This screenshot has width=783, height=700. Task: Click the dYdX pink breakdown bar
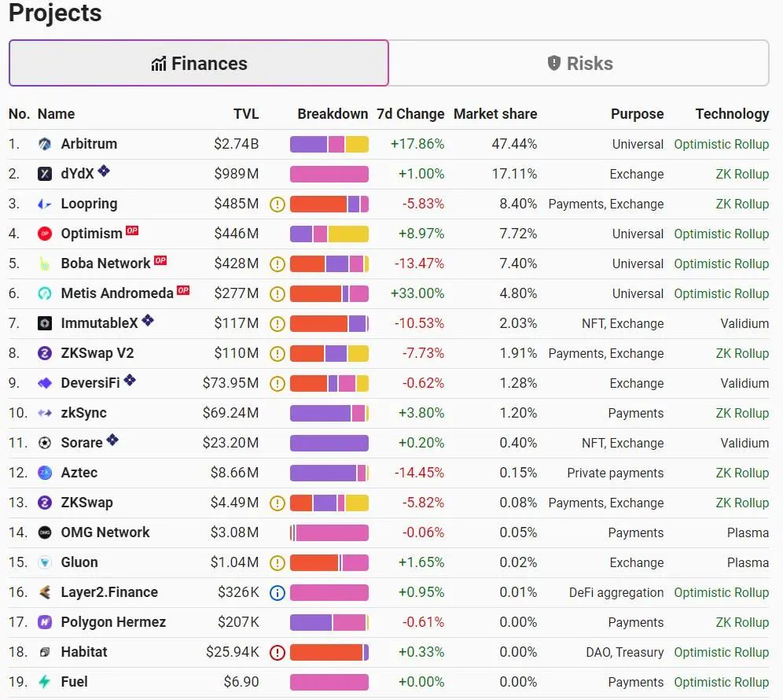tap(329, 175)
